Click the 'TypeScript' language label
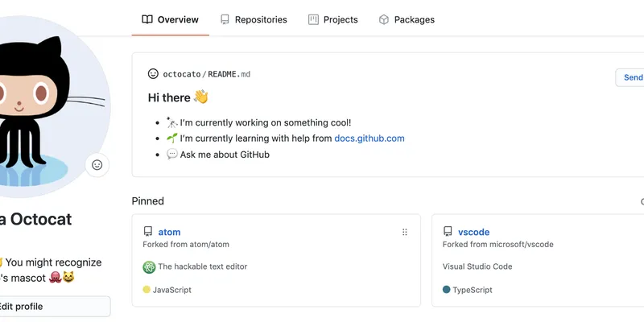 (x=473, y=290)
